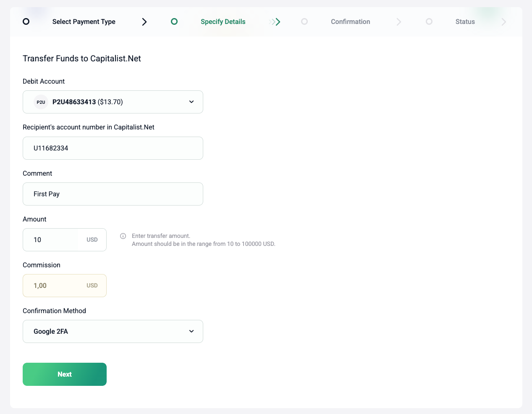This screenshot has width=532, height=414.
Task: Click the 'Transfer Funds to Capitalist.Net' heading
Action: pos(82,59)
